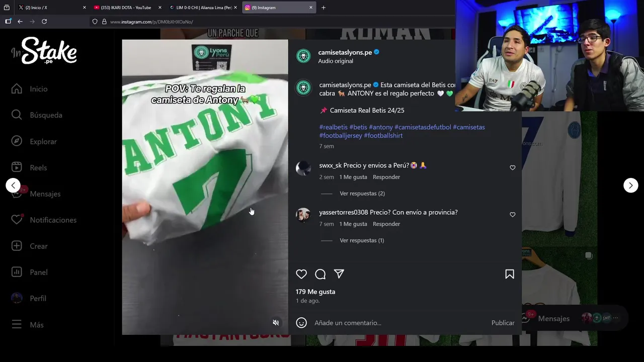Switch to the IKARI DOTA YouTube tab
The image size is (644, 362).
click(x=126, y=8)
